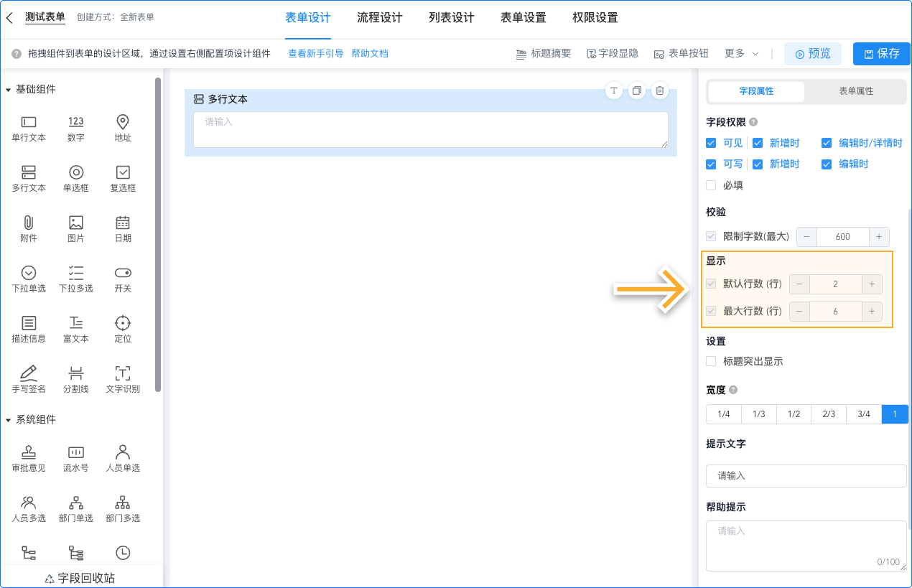Enable 标题突出显示 title highlight option
Screen dimensions: 912x588
(711, 361)
